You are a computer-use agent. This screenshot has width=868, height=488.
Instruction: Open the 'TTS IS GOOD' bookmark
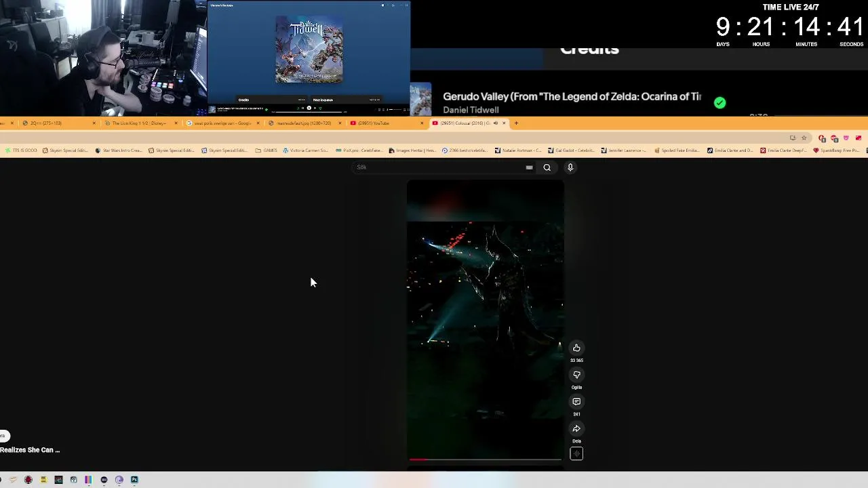(21, 150)
